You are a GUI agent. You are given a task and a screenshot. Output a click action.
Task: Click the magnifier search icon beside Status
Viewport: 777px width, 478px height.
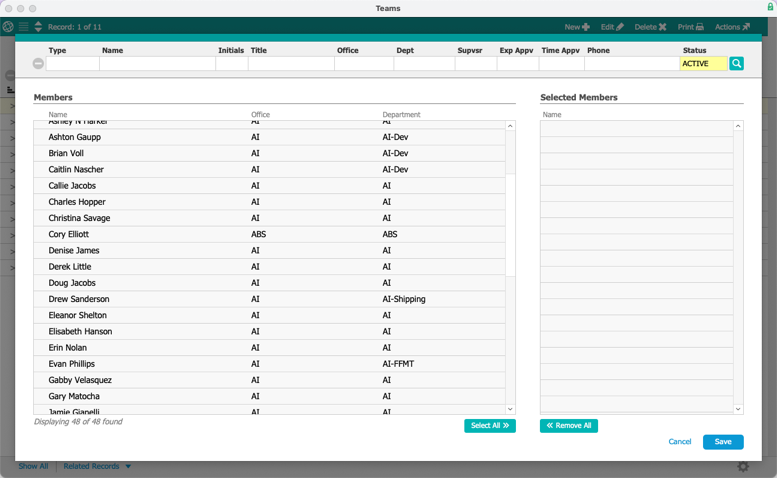(736, 63)
